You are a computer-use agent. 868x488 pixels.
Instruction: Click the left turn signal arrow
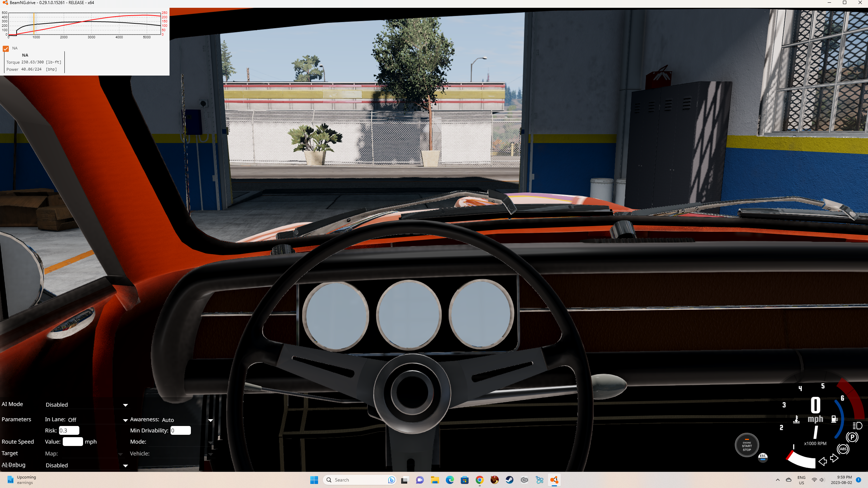[x=823, y=461]
